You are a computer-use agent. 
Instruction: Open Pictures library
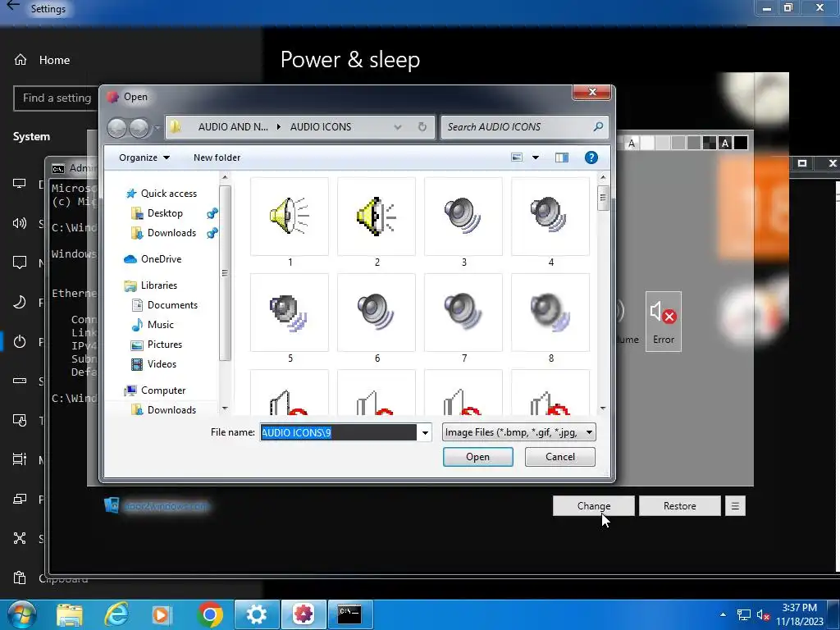pyautogui.click(x=164, y=345)
